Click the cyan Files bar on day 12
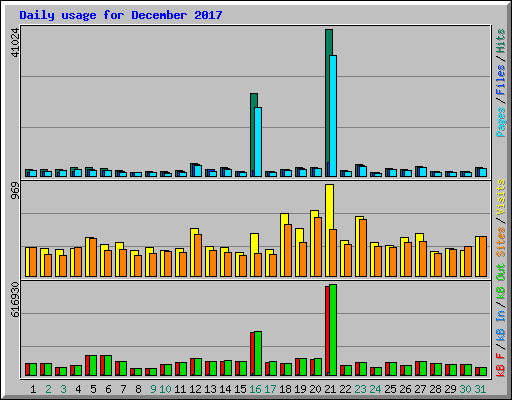This screenshot has height=400, width=512. (198, 171)
